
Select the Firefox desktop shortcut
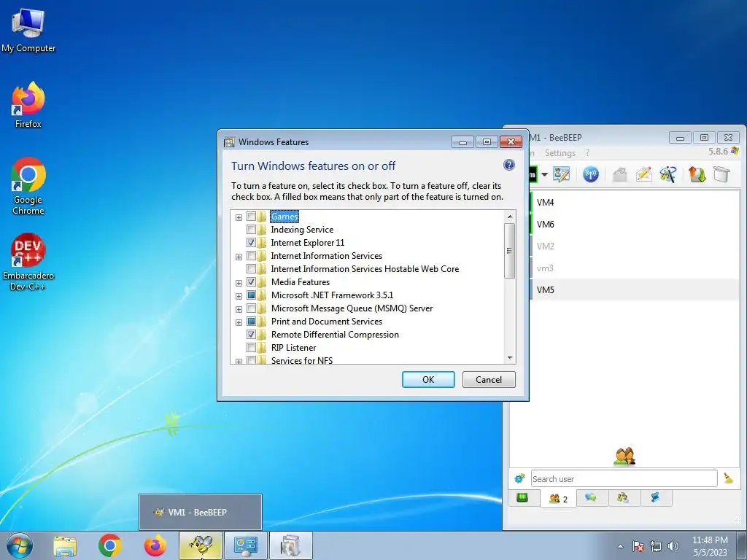[28, 105]
